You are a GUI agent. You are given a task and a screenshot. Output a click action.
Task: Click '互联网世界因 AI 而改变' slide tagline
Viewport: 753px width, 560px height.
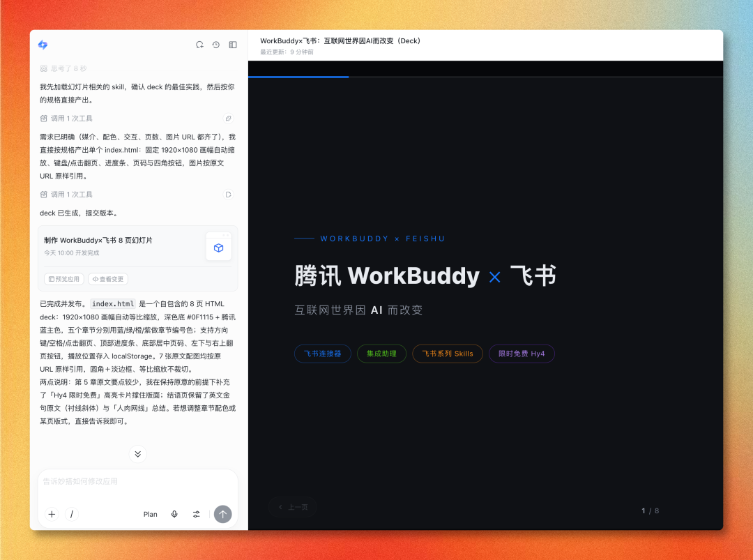(x=358, y=310)
